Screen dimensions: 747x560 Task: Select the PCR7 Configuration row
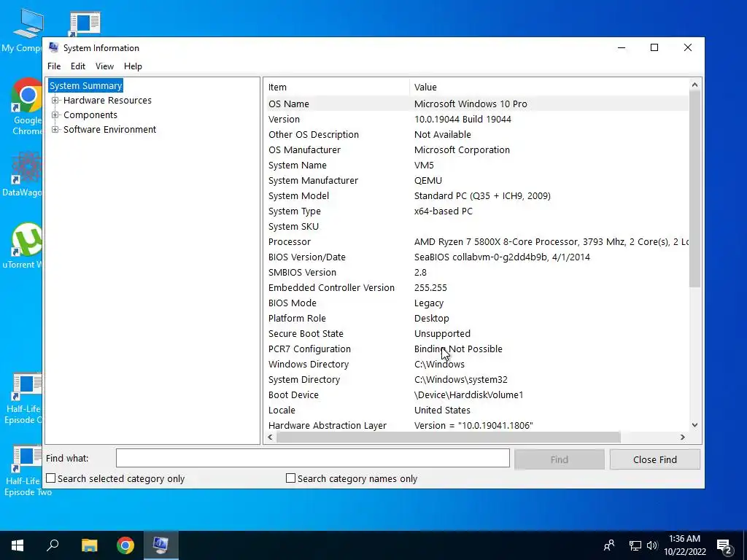point(476,349)
